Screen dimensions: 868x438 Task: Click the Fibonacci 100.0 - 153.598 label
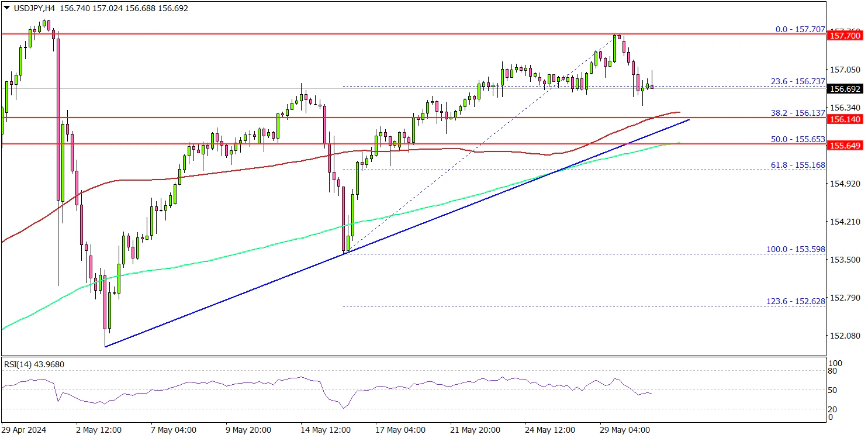[x=795, y=249]
